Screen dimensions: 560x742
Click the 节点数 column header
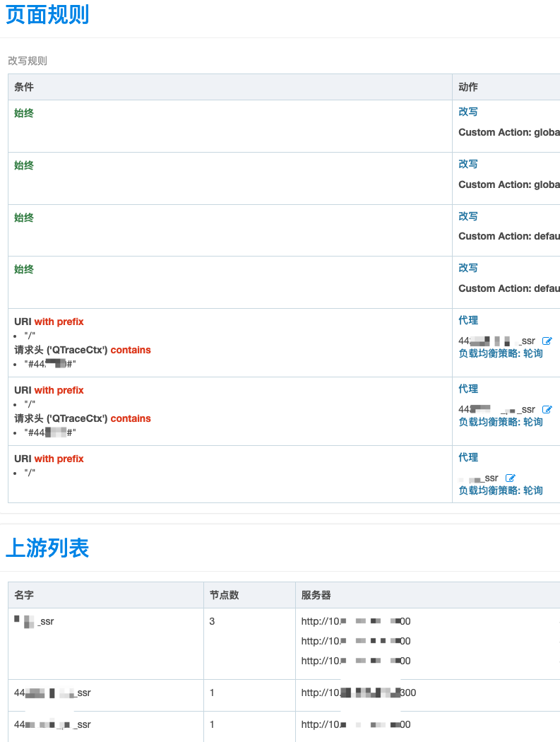[x=224, y=595]
